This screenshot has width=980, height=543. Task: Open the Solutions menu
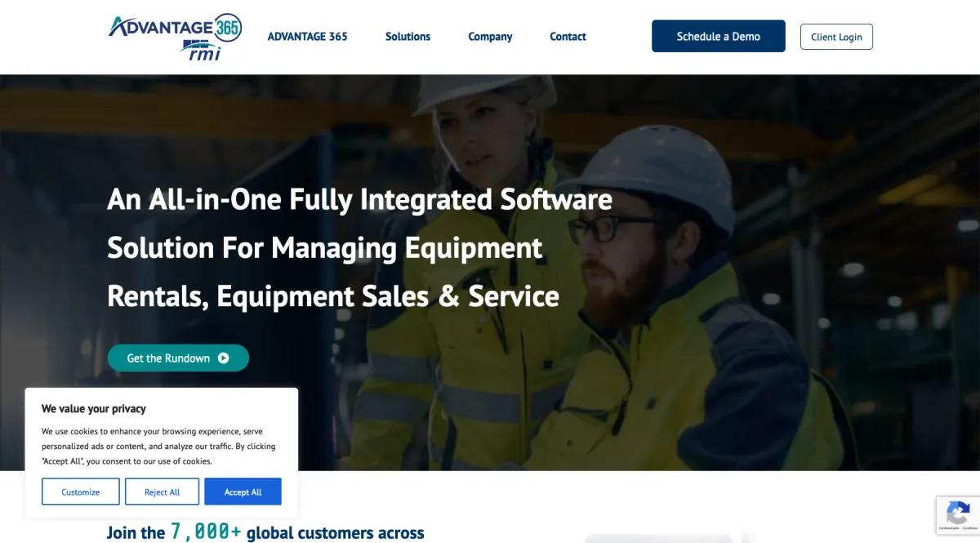coord(408,37)
